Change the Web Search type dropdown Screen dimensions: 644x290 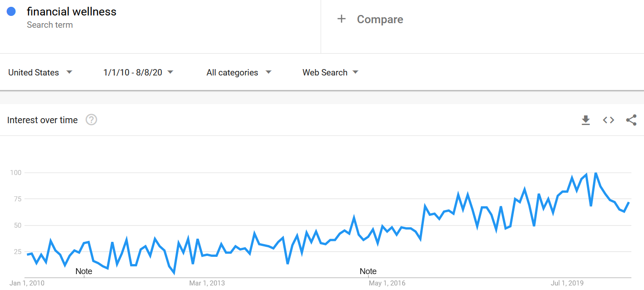tap(331, 72)
